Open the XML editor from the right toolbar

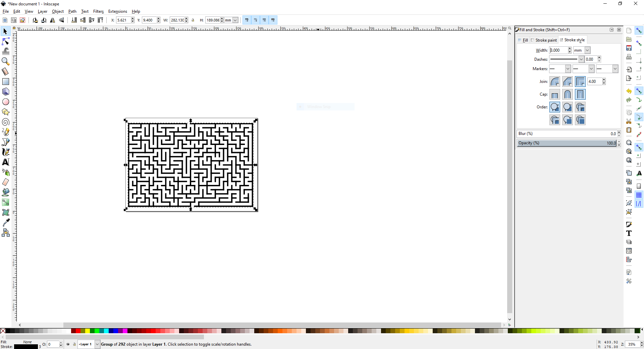click(x=629, y=250)
